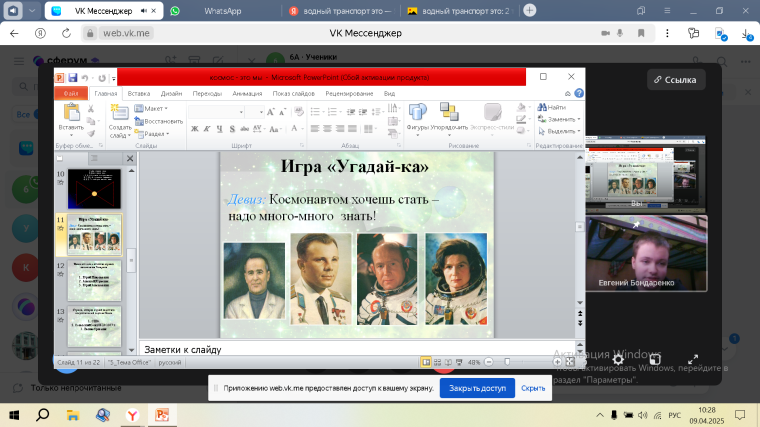Select slide 13 thumbnail
The image size is (760, 427).
[x=94, y=326]
